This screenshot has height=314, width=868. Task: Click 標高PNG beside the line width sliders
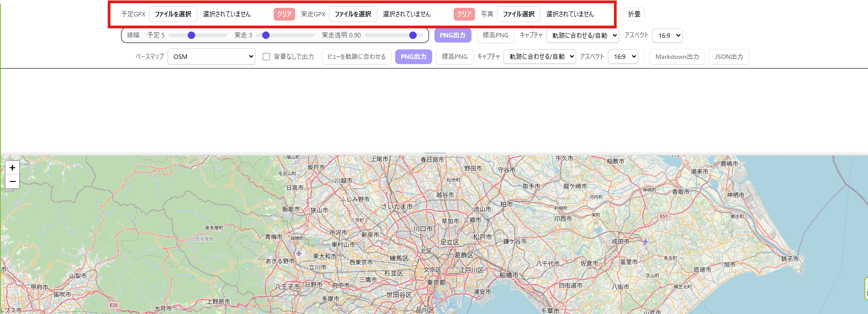(x=496, y=35)
